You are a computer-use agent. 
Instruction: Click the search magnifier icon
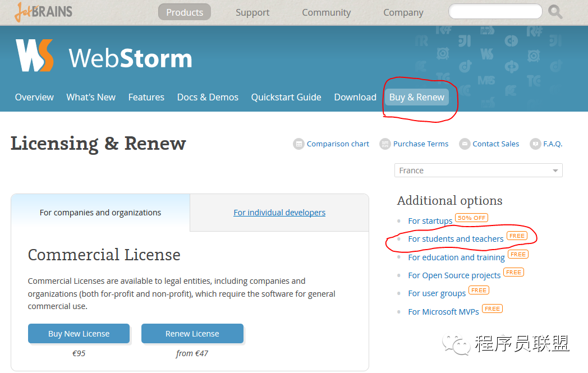click(x=555, y=12)
